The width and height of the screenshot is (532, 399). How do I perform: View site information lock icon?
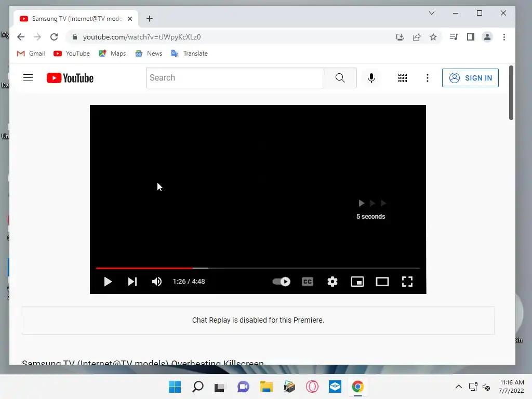coord(75,37)
